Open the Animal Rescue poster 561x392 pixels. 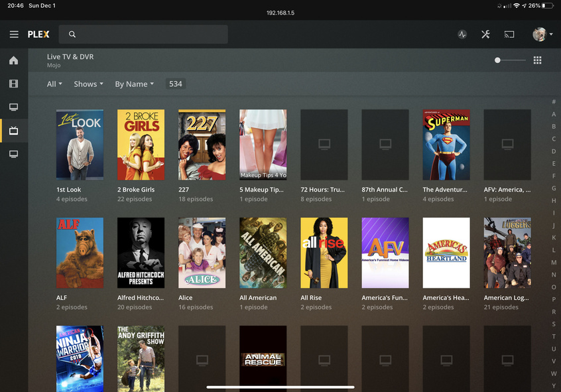pyautogui.click(x=263, y=359)
